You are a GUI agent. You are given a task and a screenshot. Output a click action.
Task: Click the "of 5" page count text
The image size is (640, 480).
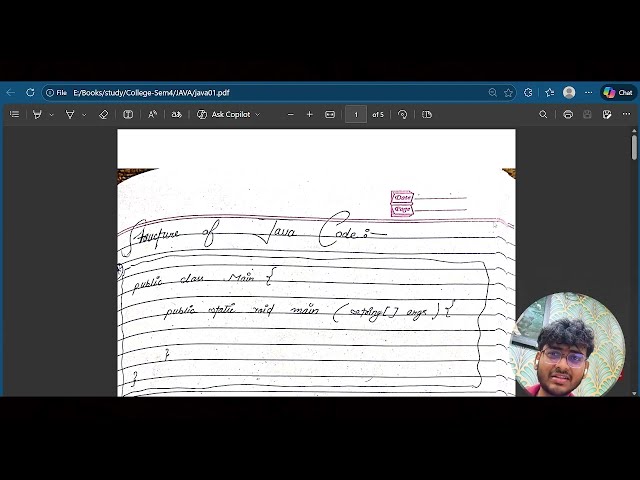[x=378, y=115]
